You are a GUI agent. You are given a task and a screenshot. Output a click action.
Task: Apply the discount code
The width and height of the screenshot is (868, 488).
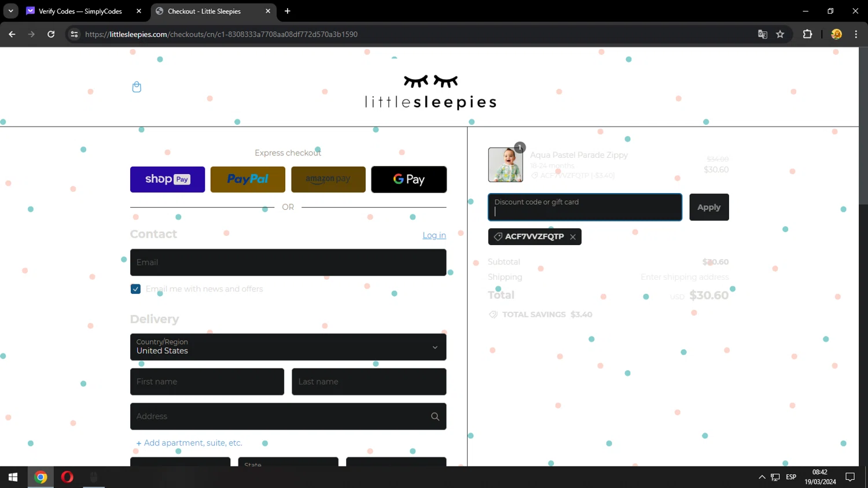tap(709, 207)
